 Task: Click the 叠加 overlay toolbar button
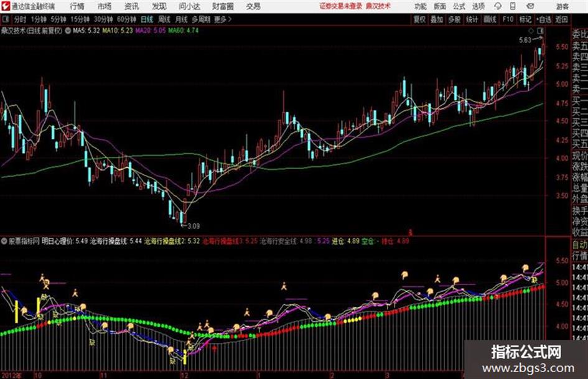(x=437, y=19)
